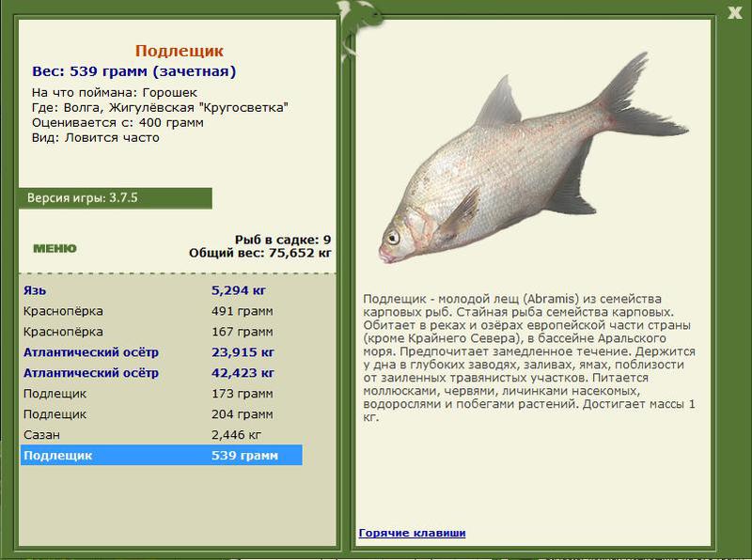
Task: Open the Горячие клавиши link
Action: coord(412,533)
